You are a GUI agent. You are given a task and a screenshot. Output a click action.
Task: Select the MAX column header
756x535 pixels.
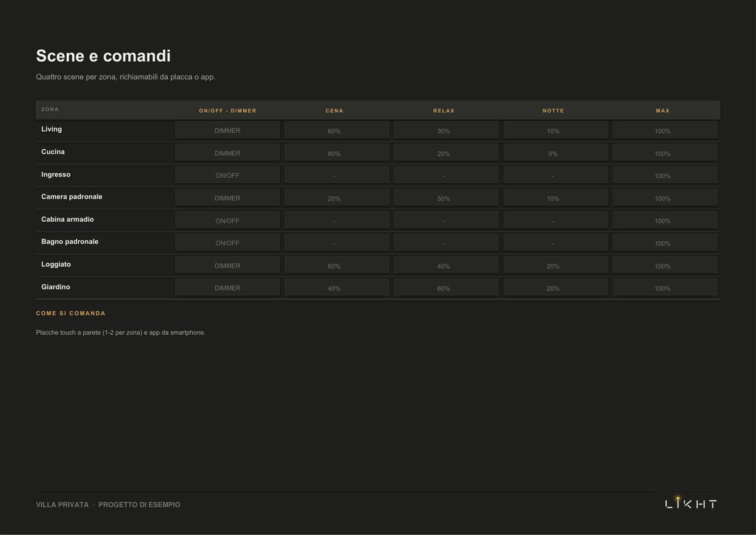(663, 111)
